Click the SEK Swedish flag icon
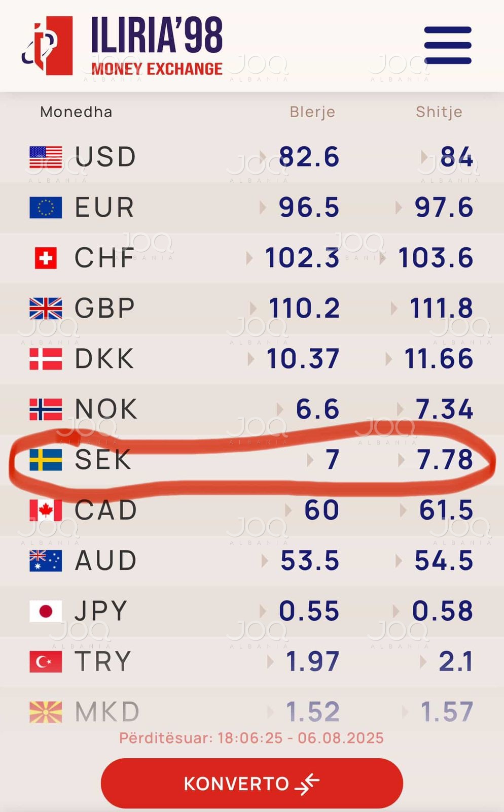 click(46, 460)
